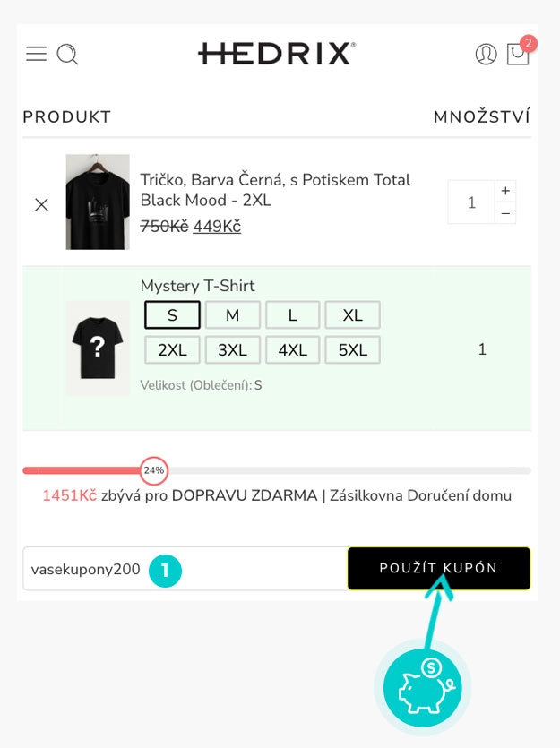Choose size 3XL for Mystery T-Shirt
The height and width of the screenshot is (748, 560).
coord(232,349)
